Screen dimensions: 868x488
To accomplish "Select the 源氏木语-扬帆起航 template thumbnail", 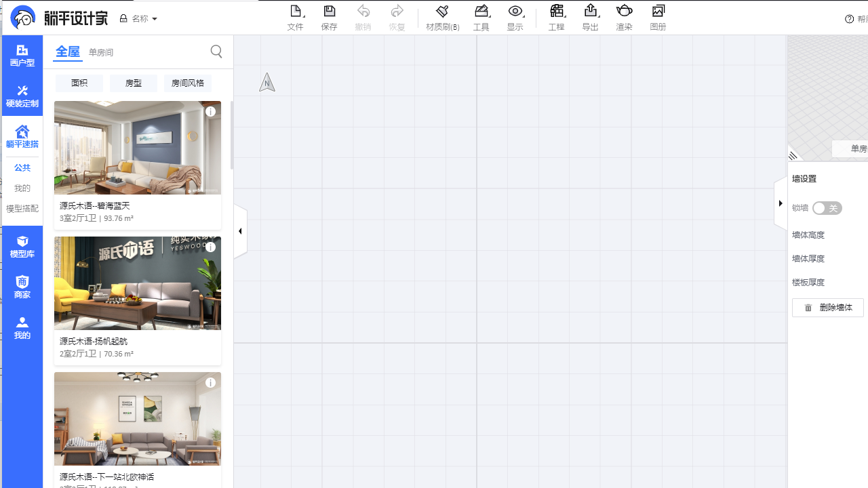I will tap(138, 283).
